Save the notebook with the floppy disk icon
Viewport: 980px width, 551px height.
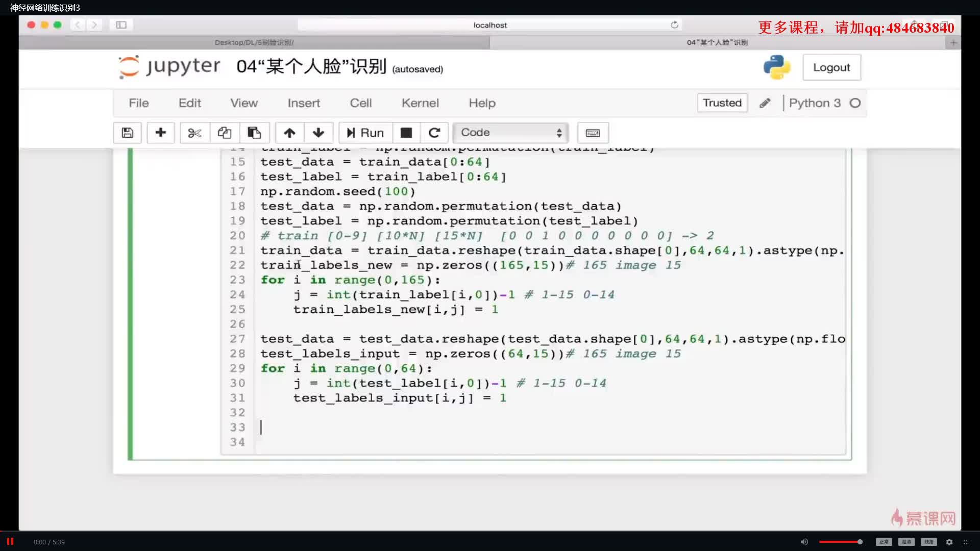pyautogui.click(x=128, y=133)
